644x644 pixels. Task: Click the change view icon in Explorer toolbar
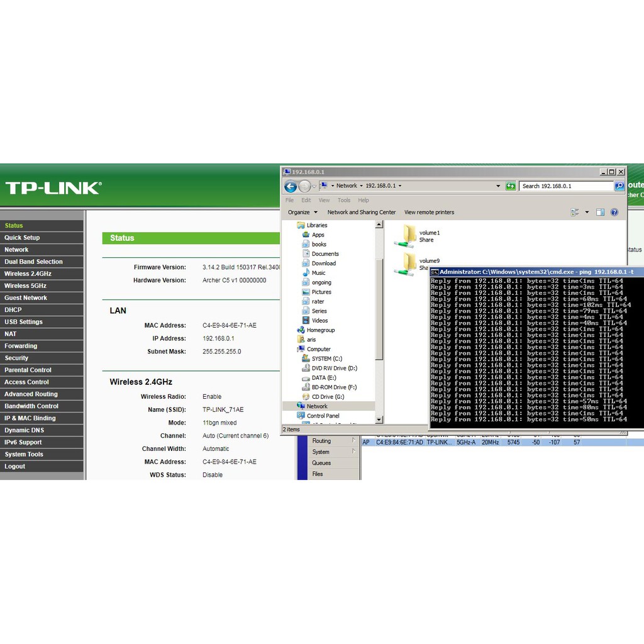[575, 213]
